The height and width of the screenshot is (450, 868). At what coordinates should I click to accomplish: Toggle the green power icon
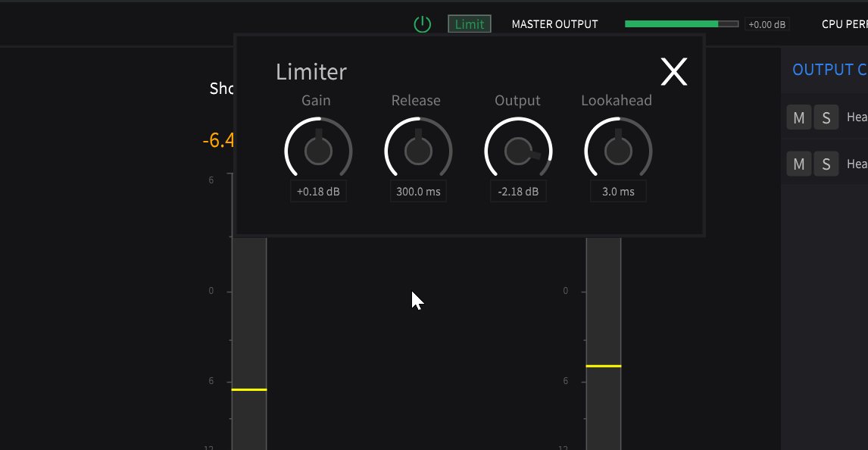pyautogui.click(x=423, y=24)
